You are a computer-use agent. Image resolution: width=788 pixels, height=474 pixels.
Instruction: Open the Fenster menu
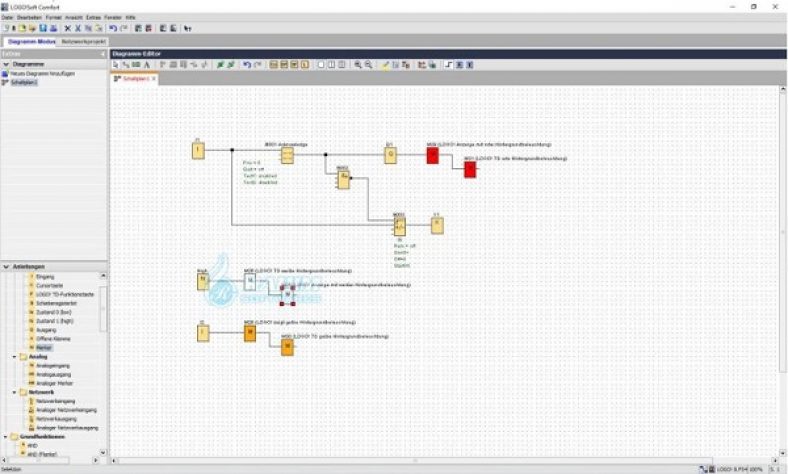(x=113, y=17)
